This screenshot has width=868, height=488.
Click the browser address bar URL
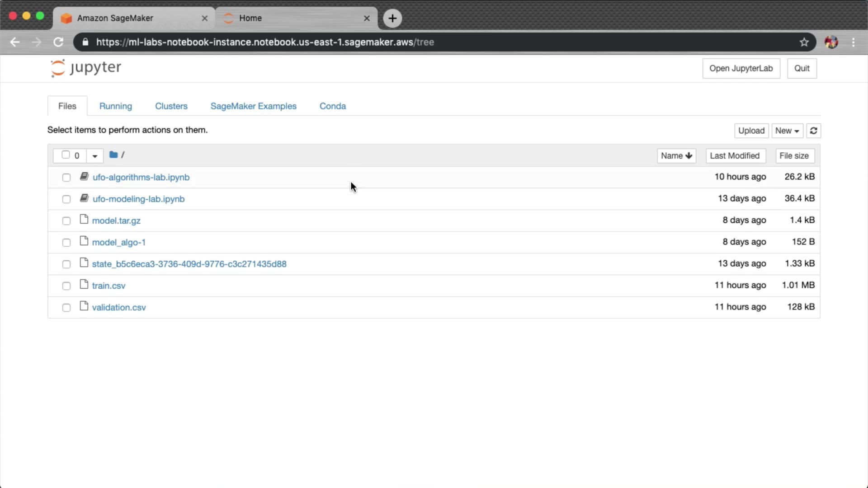(265, 42)
